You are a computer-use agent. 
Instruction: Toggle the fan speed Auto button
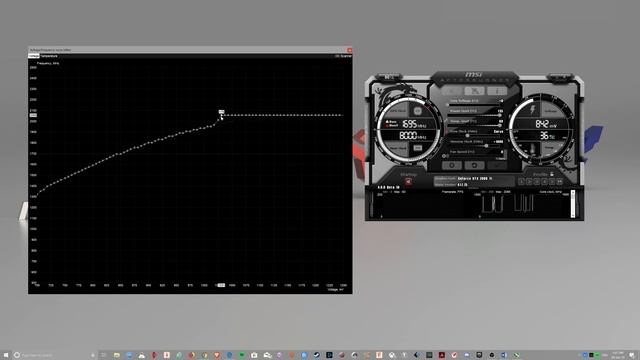(x=501, y=159)
